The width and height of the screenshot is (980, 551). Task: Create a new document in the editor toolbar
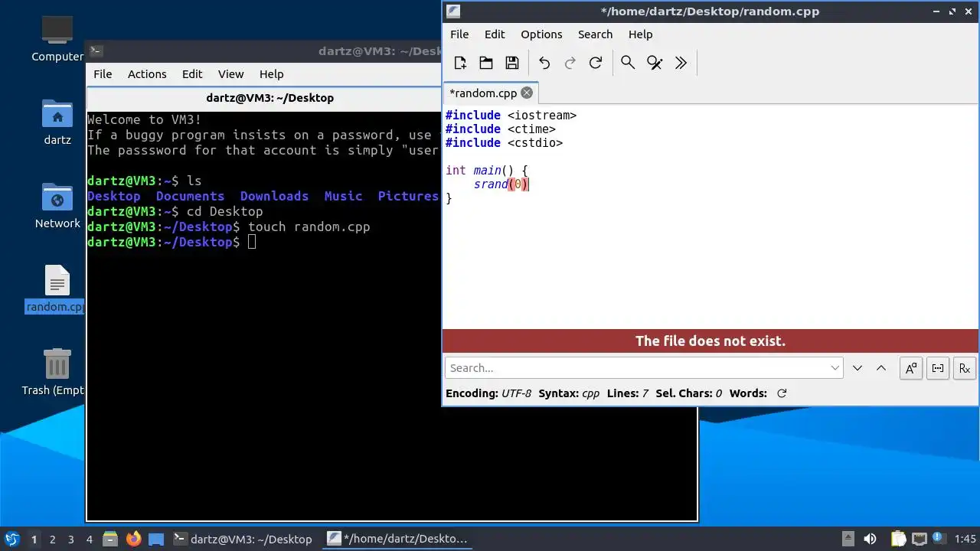[460, 63]
